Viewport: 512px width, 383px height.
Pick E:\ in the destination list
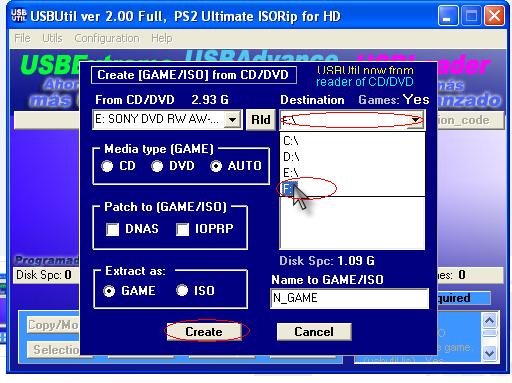(352, 172)
